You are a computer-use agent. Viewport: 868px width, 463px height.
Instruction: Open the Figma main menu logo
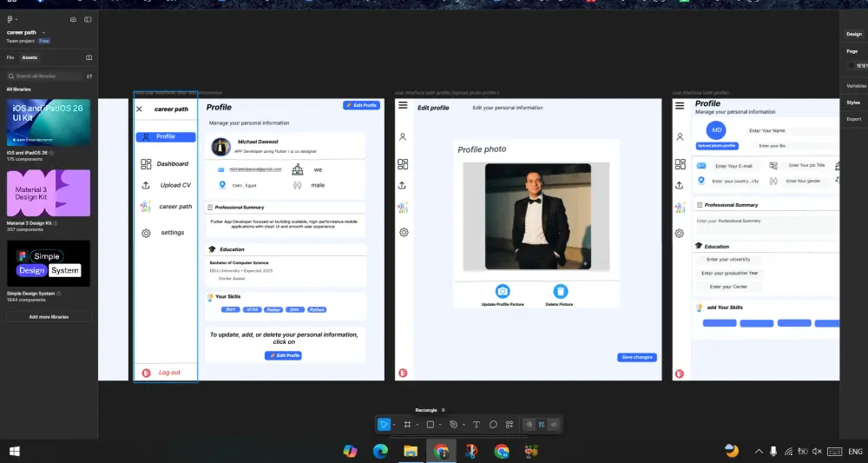10,19
